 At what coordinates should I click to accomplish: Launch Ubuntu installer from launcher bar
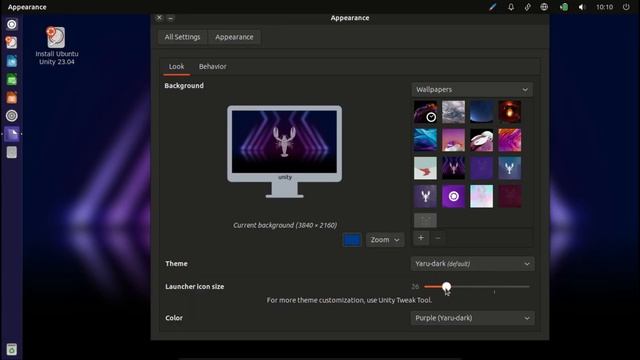click(12, 42)
